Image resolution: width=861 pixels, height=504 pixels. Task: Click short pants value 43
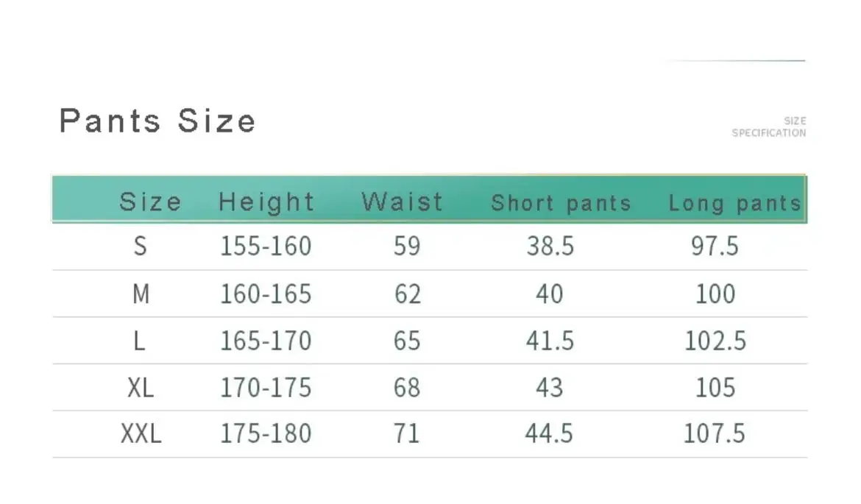tap(549, 388)
